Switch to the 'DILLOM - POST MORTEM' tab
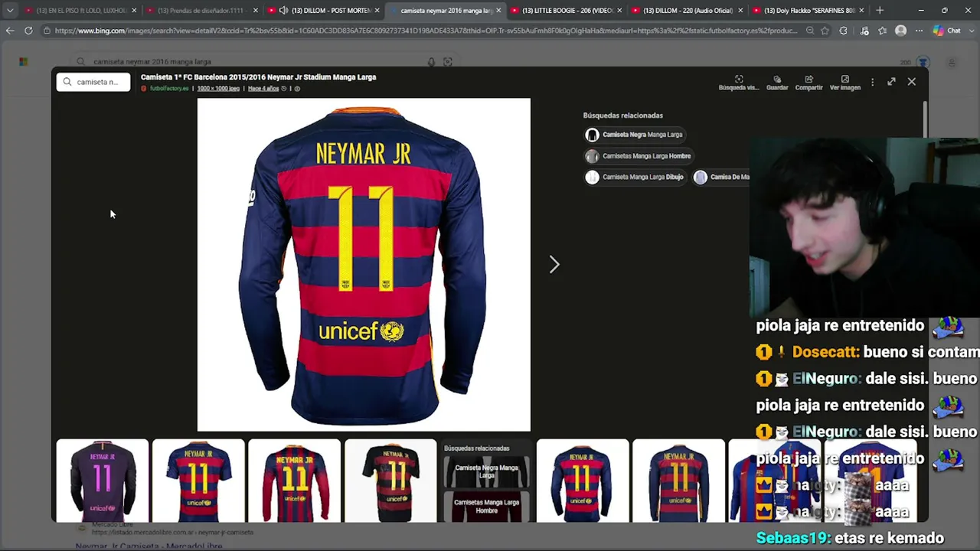The image size is (980, 551). (x=323, y=11)
